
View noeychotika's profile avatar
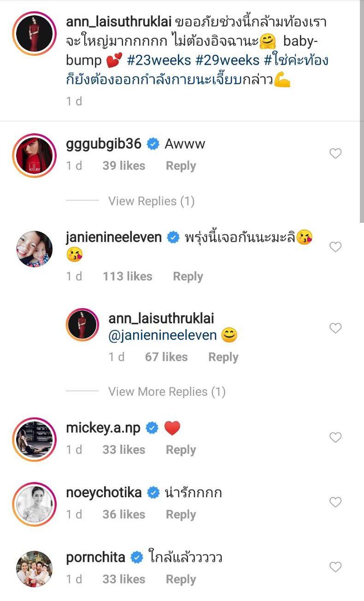tap(35, 504)
